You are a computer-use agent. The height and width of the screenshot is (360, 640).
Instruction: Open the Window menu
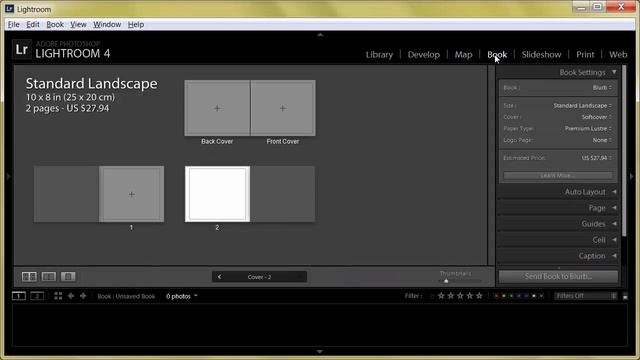pyautogui.click(x=107, y=24)
